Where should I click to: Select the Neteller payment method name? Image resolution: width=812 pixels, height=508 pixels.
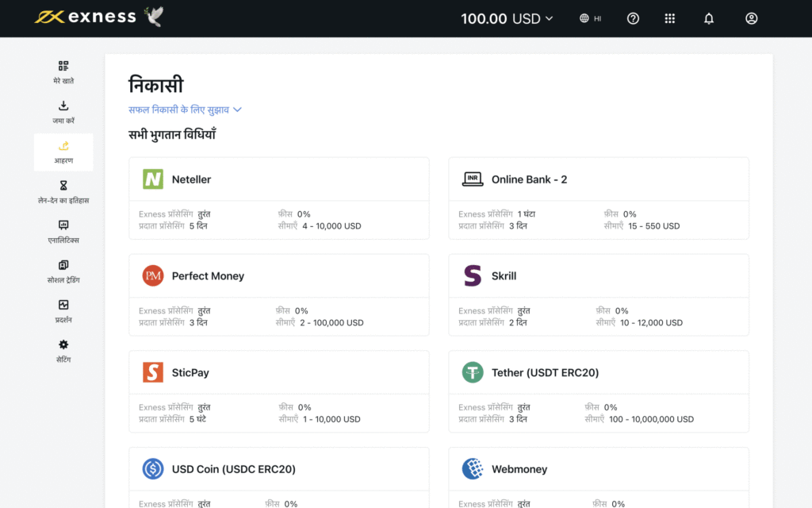[x=191, y=179]
